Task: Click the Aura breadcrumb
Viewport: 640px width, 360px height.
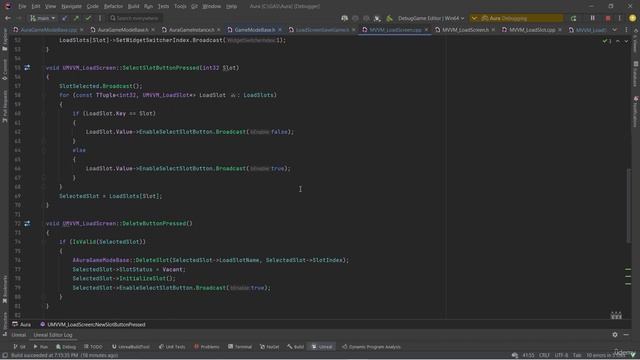Action: click(x=22, y=325)
